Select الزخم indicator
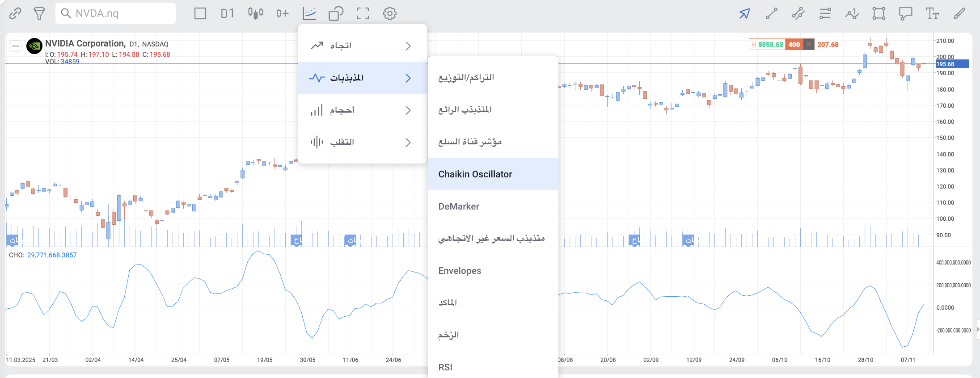The height and width of the screenshot is (378, 980). (x=493, y=335)
